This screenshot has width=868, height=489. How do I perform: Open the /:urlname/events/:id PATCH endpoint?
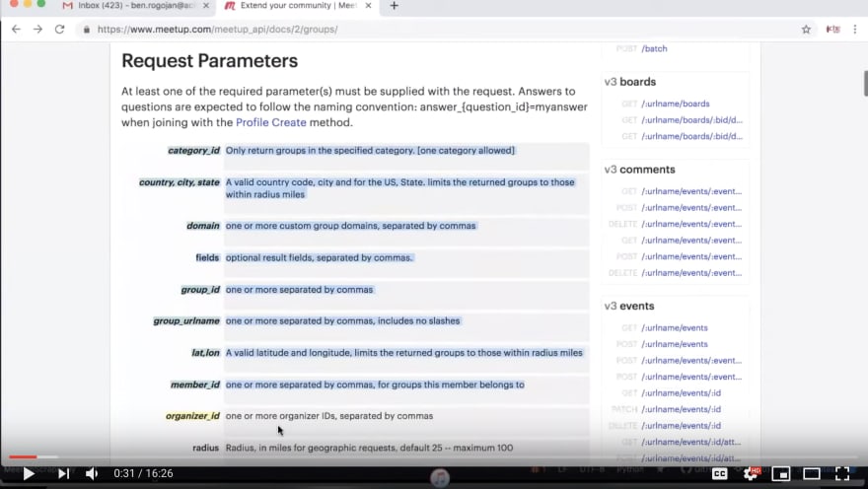(x=681, y=409)
